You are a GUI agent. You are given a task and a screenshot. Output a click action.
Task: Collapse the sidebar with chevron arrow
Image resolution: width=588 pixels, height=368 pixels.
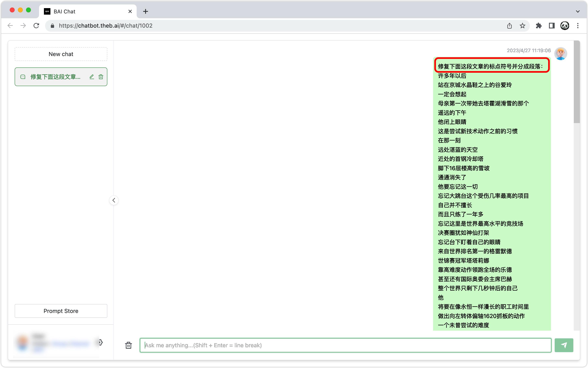click(x=114, y=200)
